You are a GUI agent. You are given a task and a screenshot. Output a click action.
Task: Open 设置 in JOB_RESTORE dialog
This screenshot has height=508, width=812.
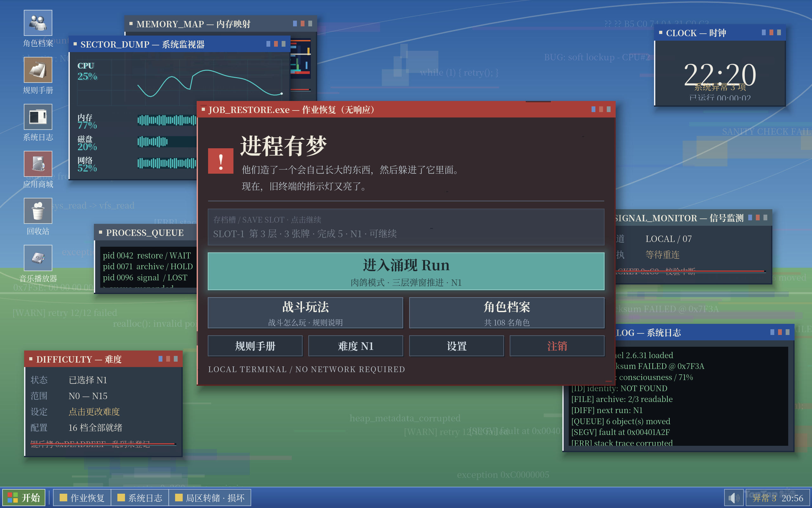coord(456,346)
